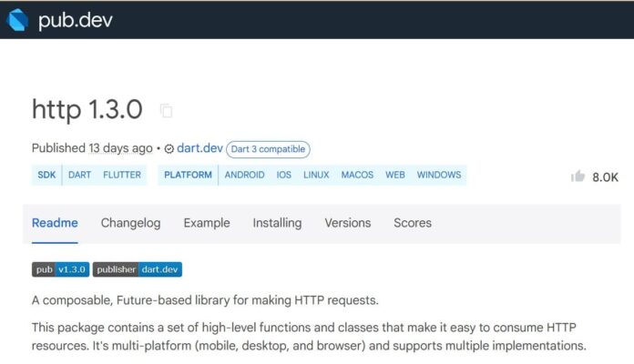Viewport: 634px width, 364px height.
Task: Click the WINDOWS platform tag
Action: click(439, 175)
